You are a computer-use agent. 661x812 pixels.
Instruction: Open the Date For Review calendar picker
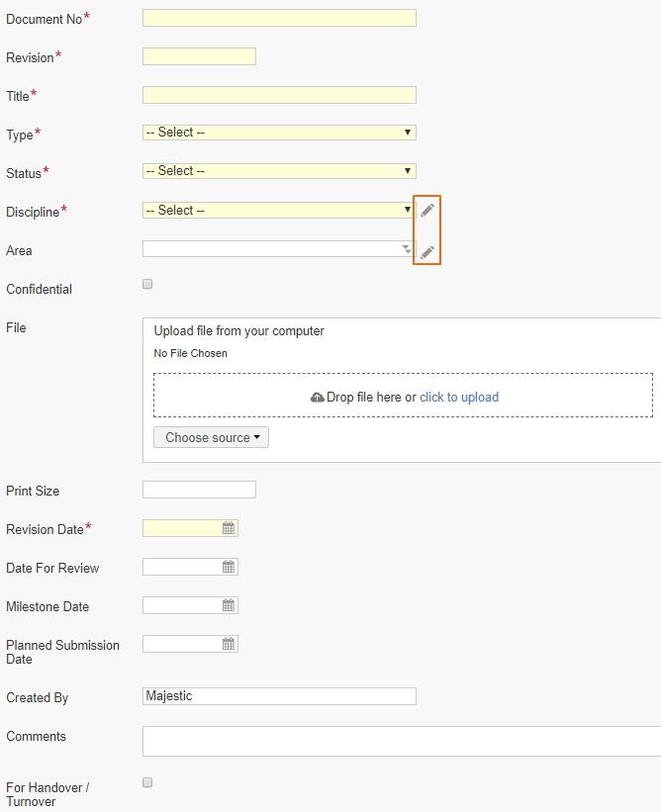pyautogui.click(x=229, y=567)
